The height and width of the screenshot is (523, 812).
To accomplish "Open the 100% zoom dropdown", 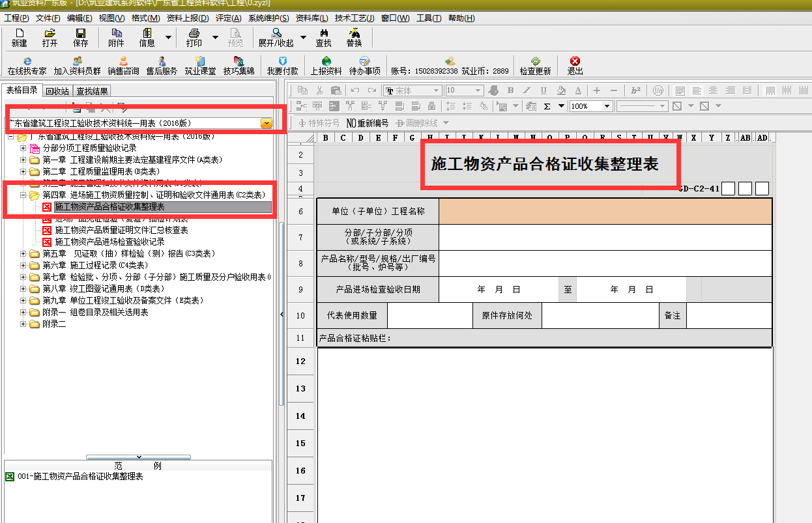I will [607, 106].
